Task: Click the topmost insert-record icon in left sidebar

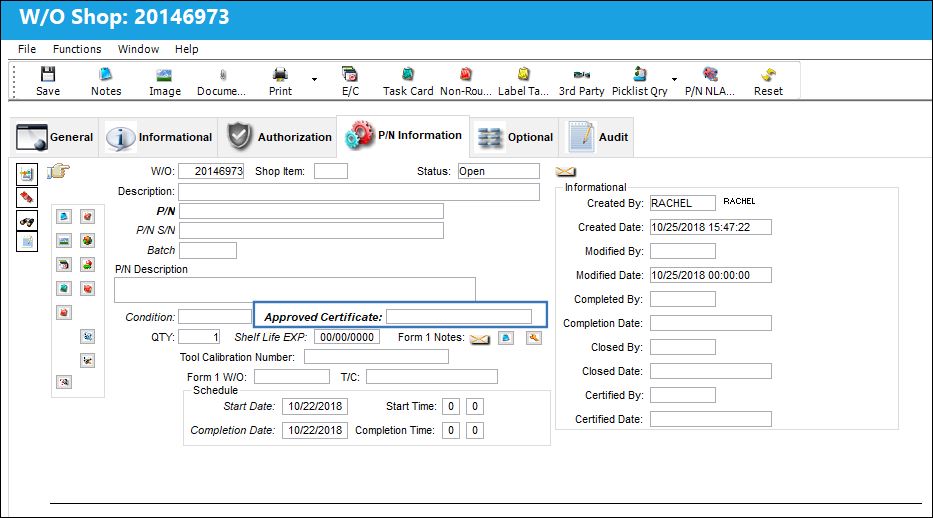Action: pyautogui.click(x=27, y=174)
